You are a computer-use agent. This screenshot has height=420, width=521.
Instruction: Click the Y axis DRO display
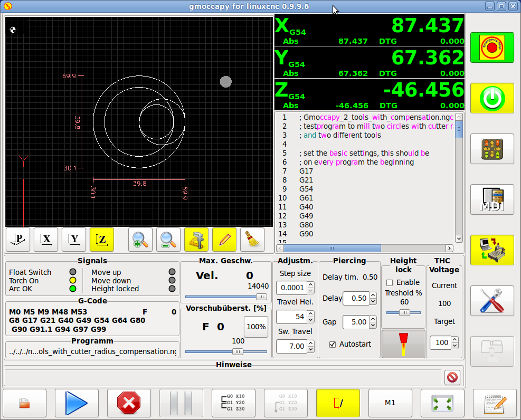[x=369, y=62]
